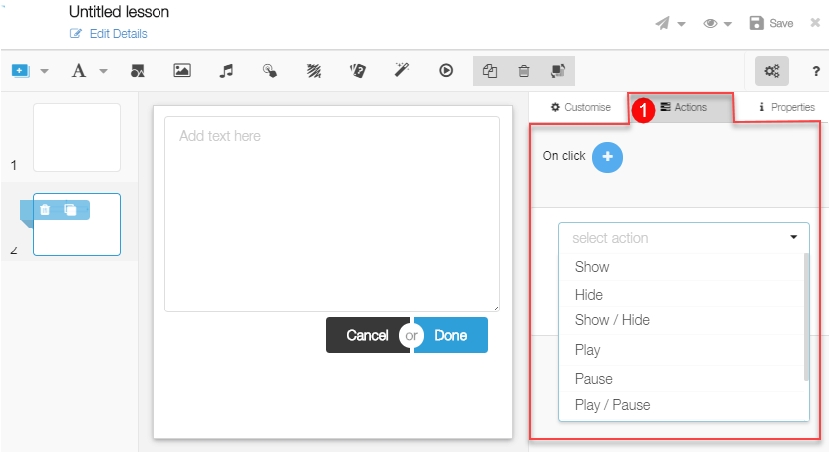This screenshot has width=829, height=452.
Task: Switch to the Customise tab
Action: (580, 107)
